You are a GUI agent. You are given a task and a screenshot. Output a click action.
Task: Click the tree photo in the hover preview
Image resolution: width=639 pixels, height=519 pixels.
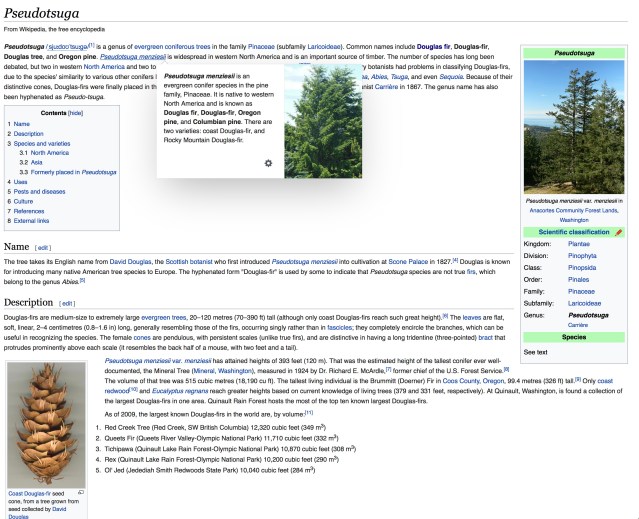318,118
